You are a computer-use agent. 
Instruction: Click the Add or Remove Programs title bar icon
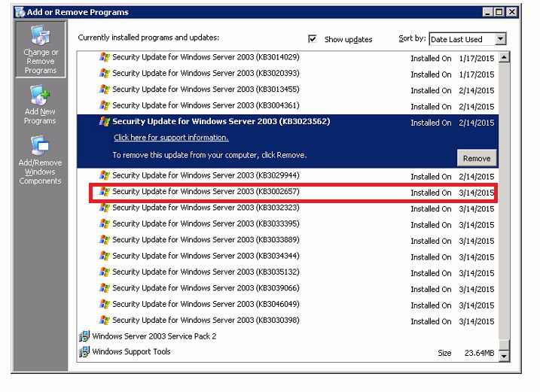20,12
